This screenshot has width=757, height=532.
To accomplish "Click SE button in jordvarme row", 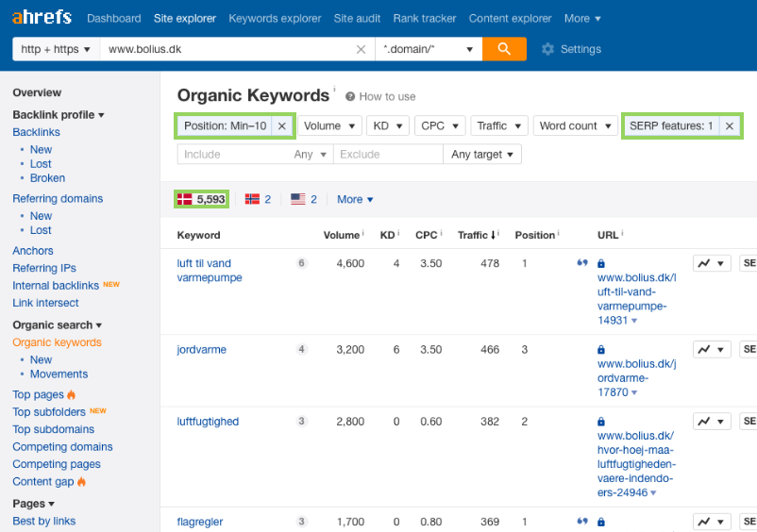I will (749, 350).
